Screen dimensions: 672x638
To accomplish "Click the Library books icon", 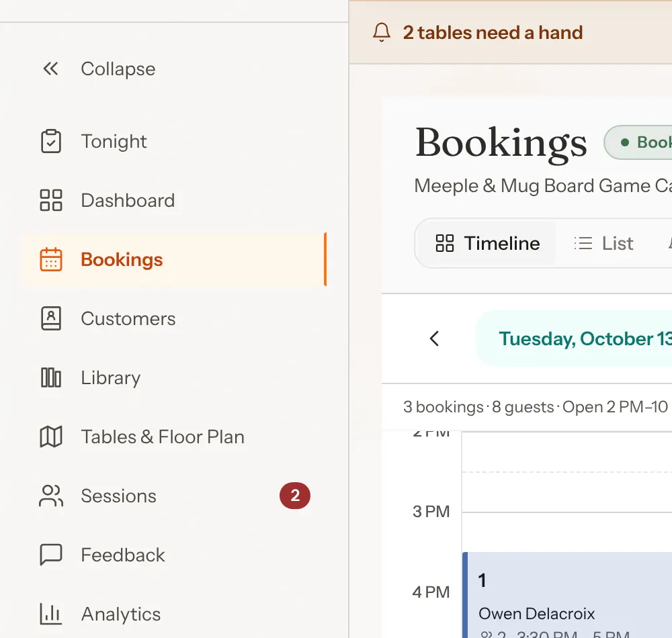I will tap(51, 377).
